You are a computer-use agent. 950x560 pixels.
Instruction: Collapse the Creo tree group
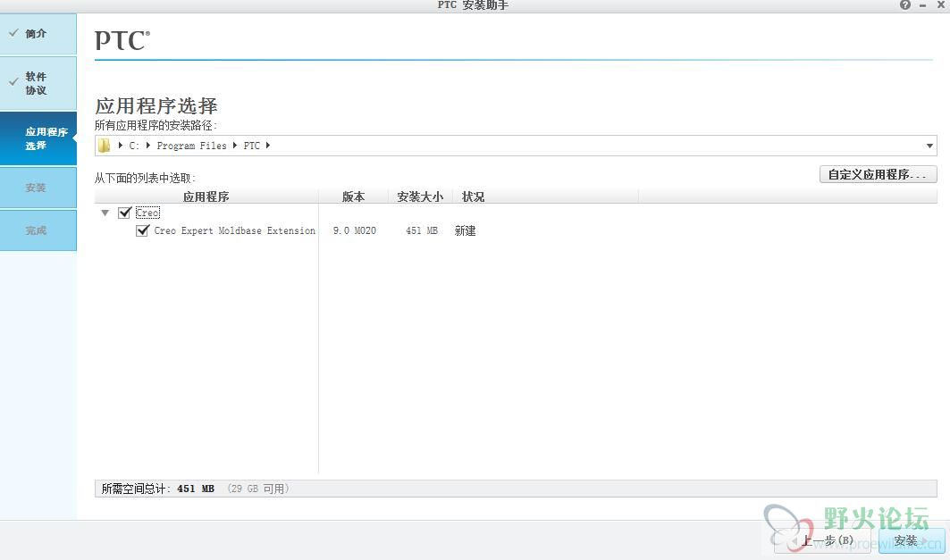coord(105,213)
